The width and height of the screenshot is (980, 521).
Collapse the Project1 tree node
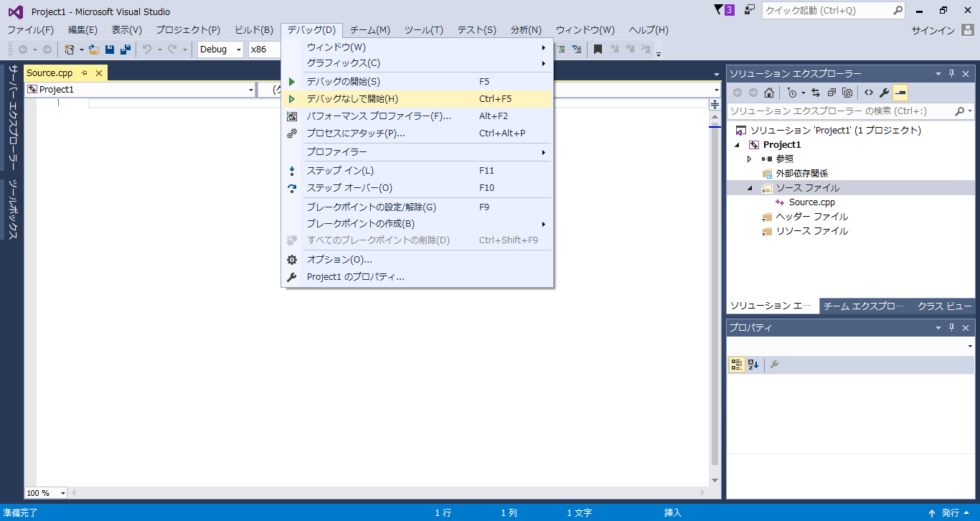pyautogui.click(x=735, y=144)
